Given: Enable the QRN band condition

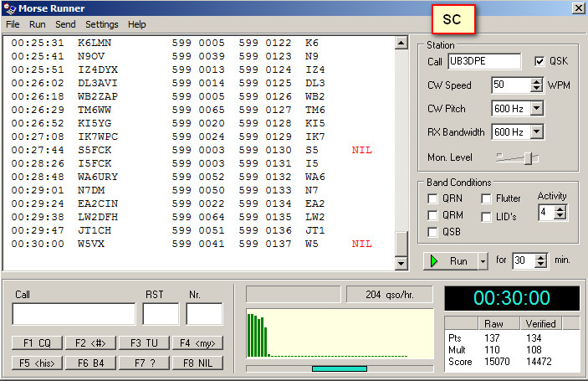Looking at the screenshot, I should tap(432, 198).
